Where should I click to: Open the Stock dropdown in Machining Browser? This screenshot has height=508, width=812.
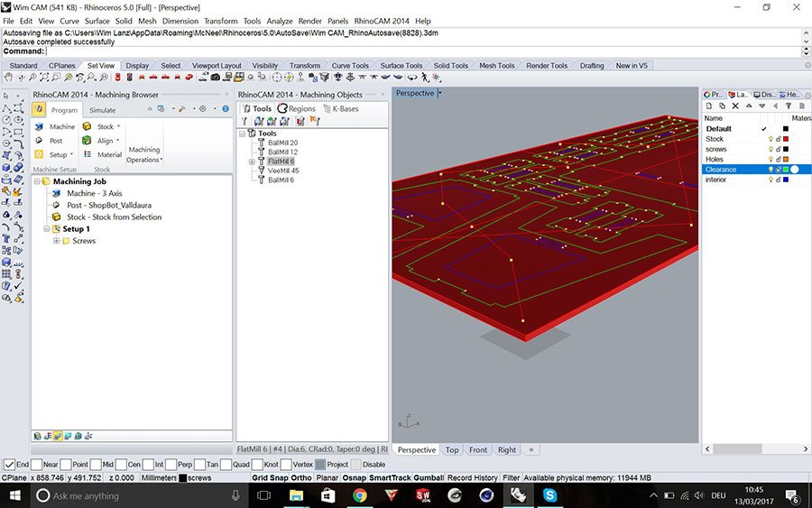click(x=118, y=126)
